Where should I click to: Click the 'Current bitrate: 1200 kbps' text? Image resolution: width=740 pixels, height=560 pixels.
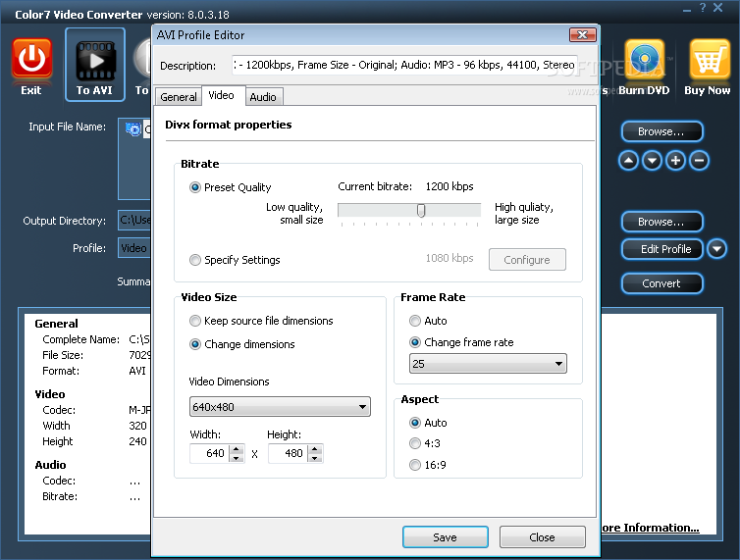[x=405, y=186]
